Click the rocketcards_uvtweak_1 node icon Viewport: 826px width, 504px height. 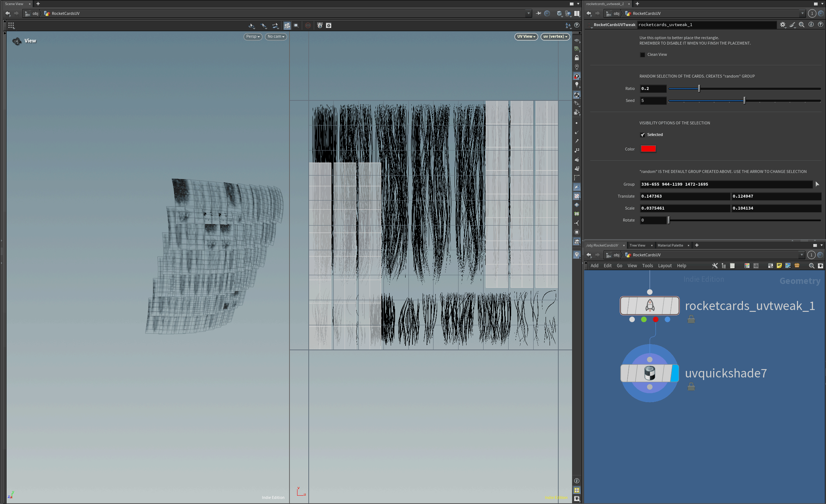click(649, 306)
